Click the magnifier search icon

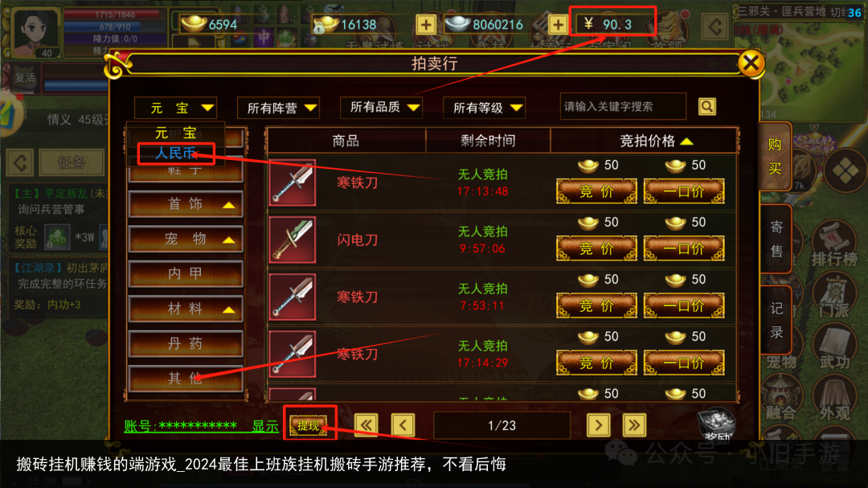click(x=707, y=106)
